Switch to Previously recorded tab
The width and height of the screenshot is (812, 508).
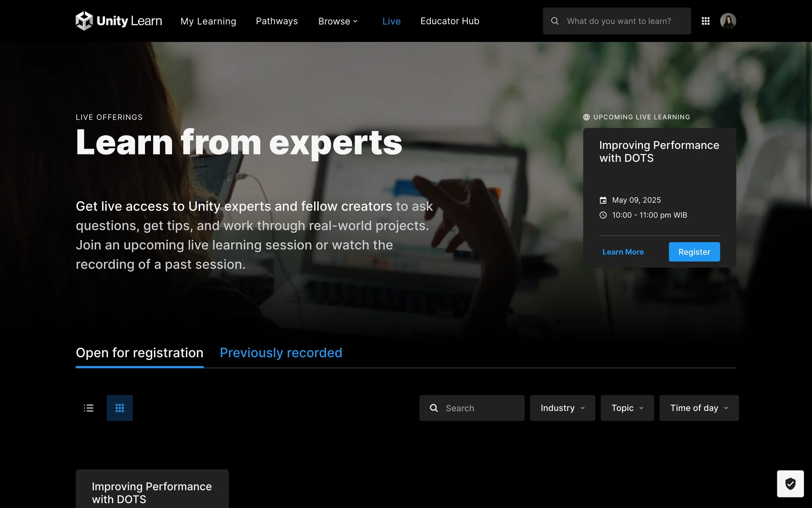click(281, 353)
